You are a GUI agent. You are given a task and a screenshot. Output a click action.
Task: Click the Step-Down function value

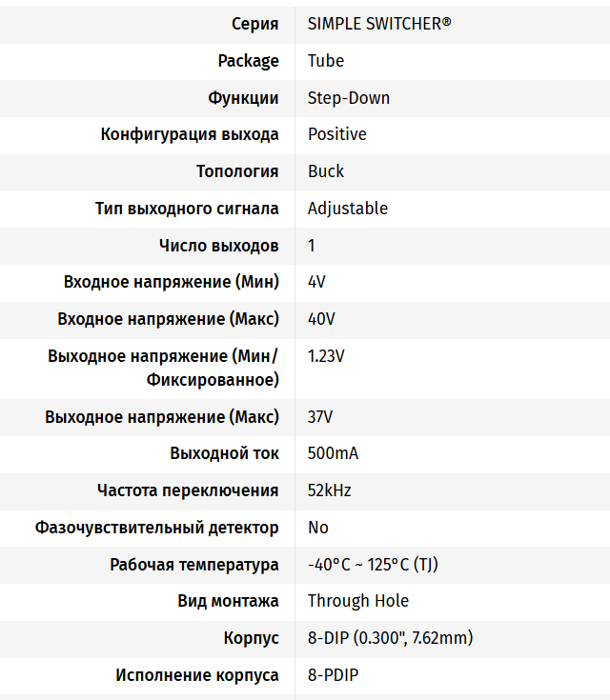[349, 98]
